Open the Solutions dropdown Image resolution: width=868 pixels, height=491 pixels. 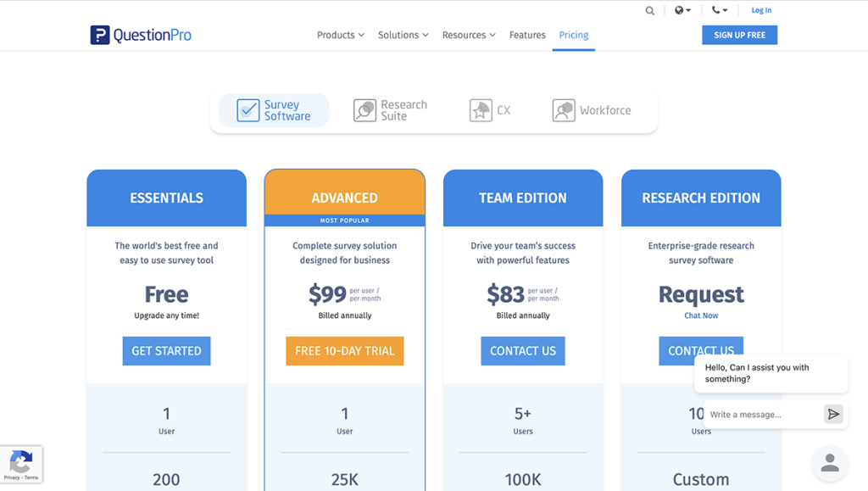click(403, 35)
